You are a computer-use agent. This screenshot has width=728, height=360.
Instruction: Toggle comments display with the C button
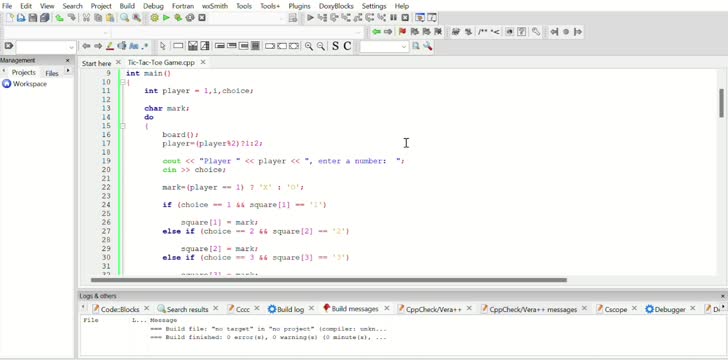coord(347,46)
